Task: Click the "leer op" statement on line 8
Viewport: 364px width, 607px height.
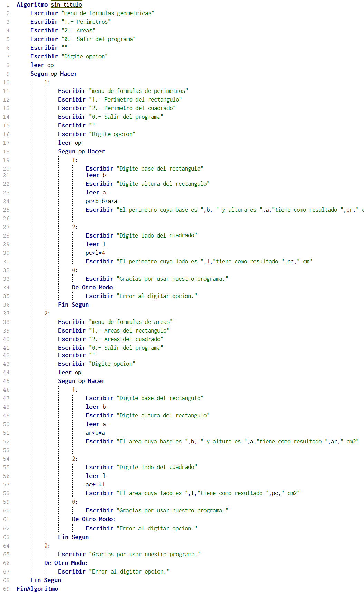Action: click(42, 65)
